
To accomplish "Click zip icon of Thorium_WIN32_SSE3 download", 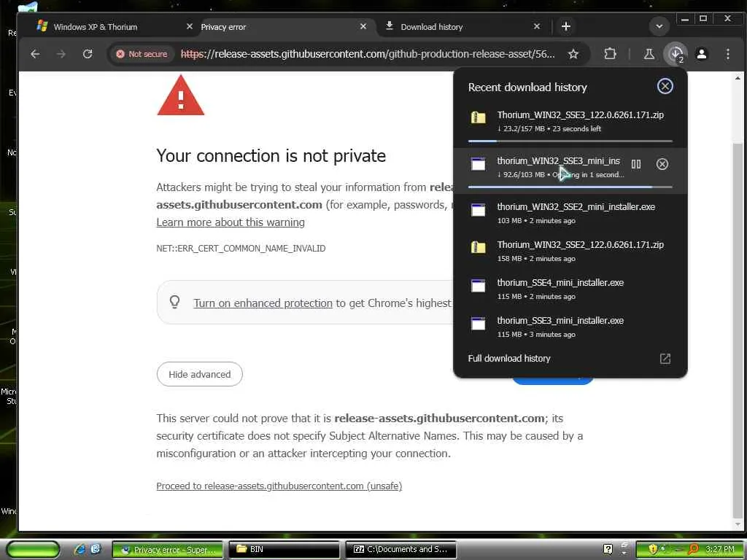I will [479, 117].
